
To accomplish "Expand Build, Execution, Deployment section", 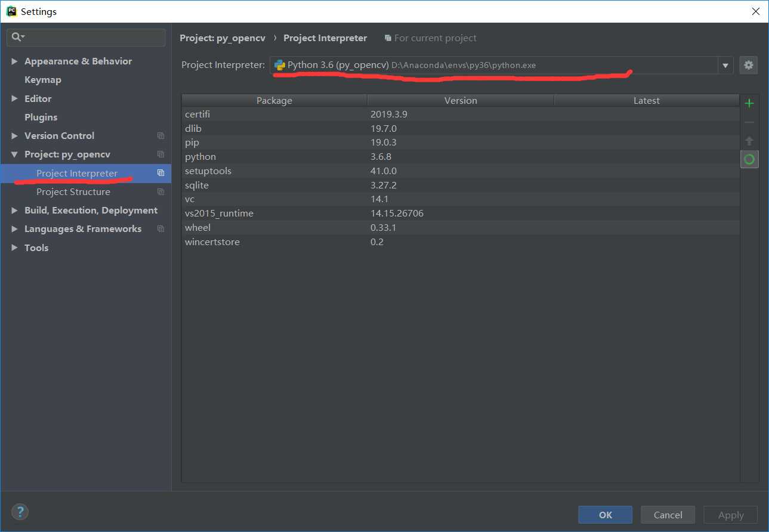I will [14, 211].
